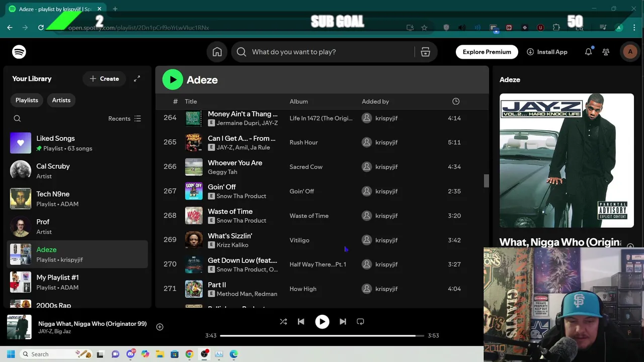Viewport: 644px width, 362px height.
Task: Click the Create button in Your Library
Action: (x=104, y=78)
